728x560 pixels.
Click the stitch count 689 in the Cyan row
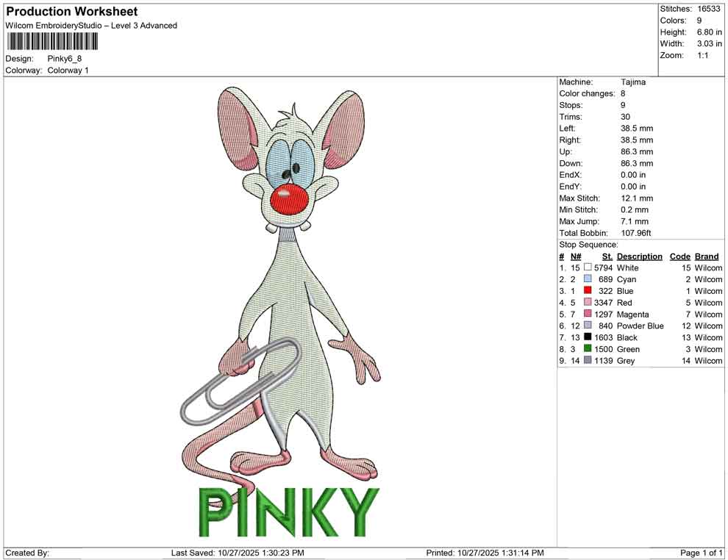[605, 279]
